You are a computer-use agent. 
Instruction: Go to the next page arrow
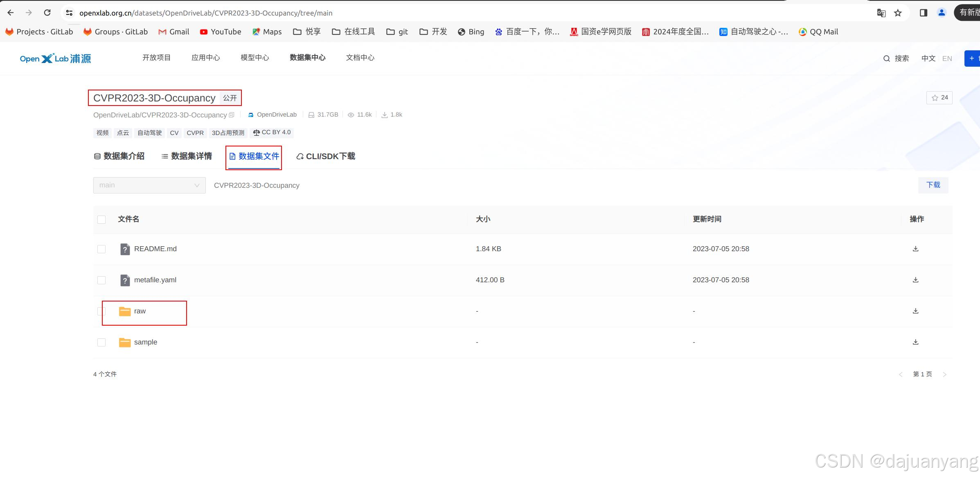(944, 374)
